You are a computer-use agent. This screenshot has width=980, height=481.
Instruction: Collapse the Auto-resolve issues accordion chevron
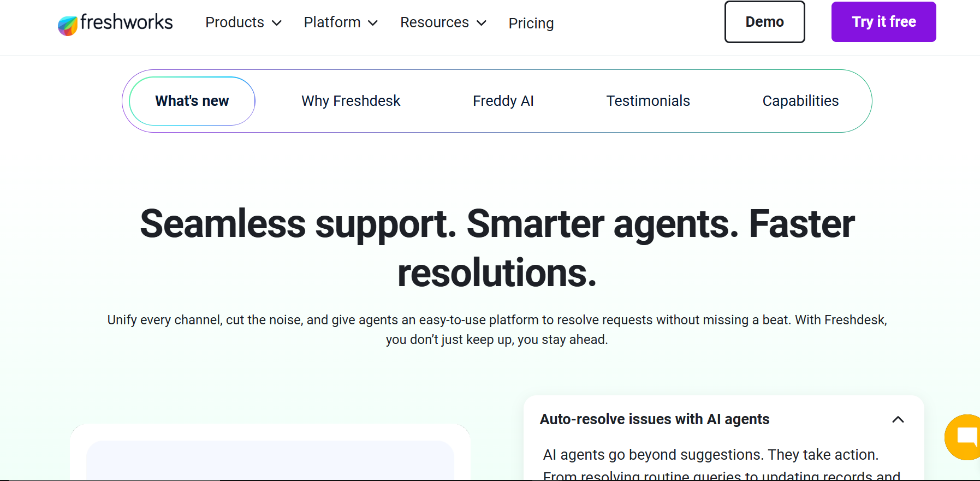[x=898, y=419]
